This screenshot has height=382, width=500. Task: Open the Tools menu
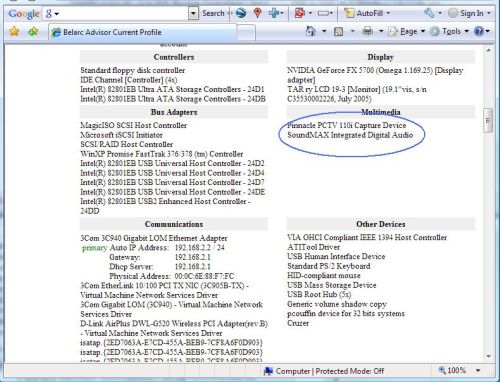coord(449,32)
